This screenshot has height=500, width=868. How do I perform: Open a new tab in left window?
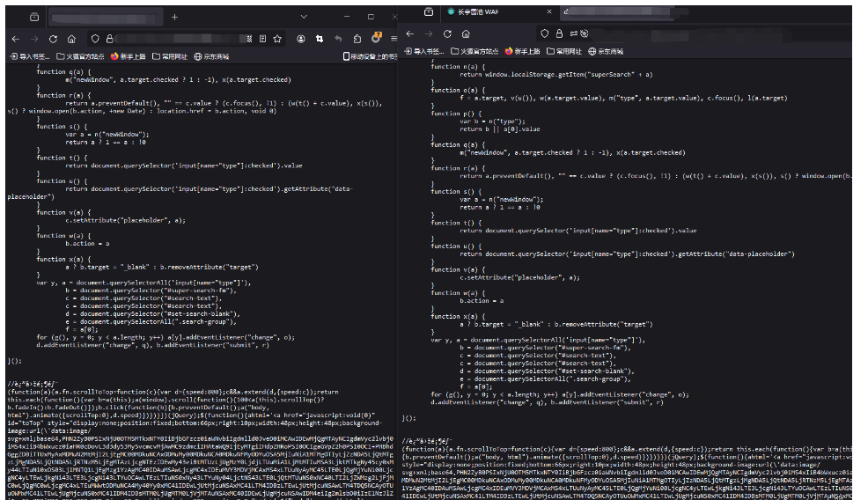[174, 17]
